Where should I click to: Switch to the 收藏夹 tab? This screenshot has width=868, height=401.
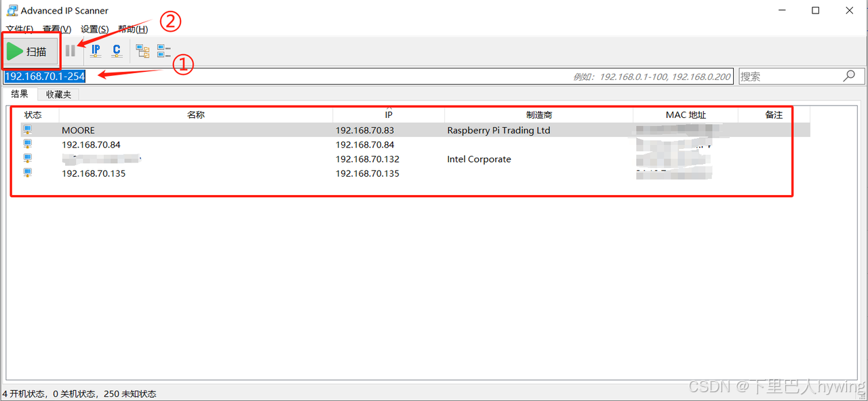click(x=58, y=94)
